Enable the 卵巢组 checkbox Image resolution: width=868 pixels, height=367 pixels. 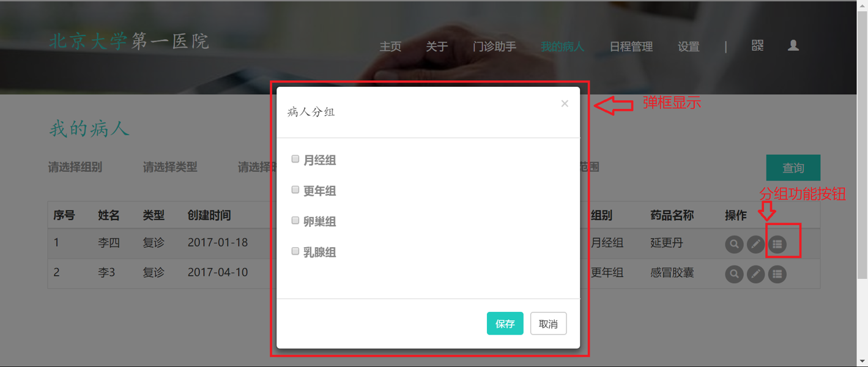tap(295, 220)
